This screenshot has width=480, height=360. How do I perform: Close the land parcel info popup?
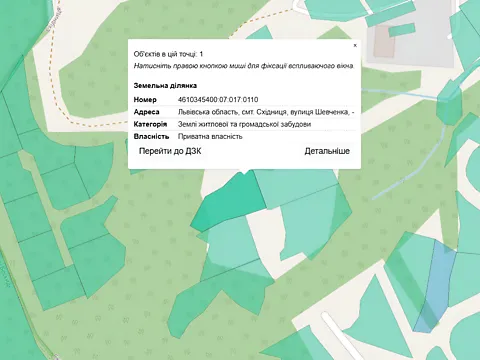(355, 45)
